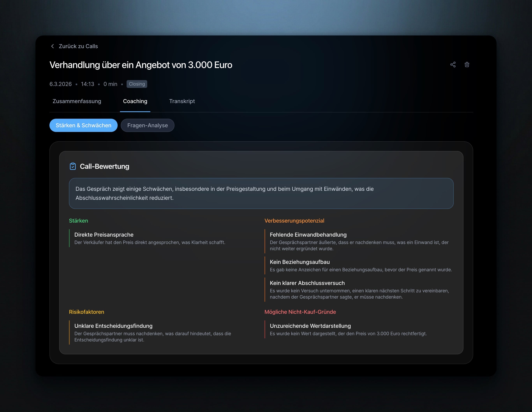Click the Stärken section heading

tap(78, 221)
